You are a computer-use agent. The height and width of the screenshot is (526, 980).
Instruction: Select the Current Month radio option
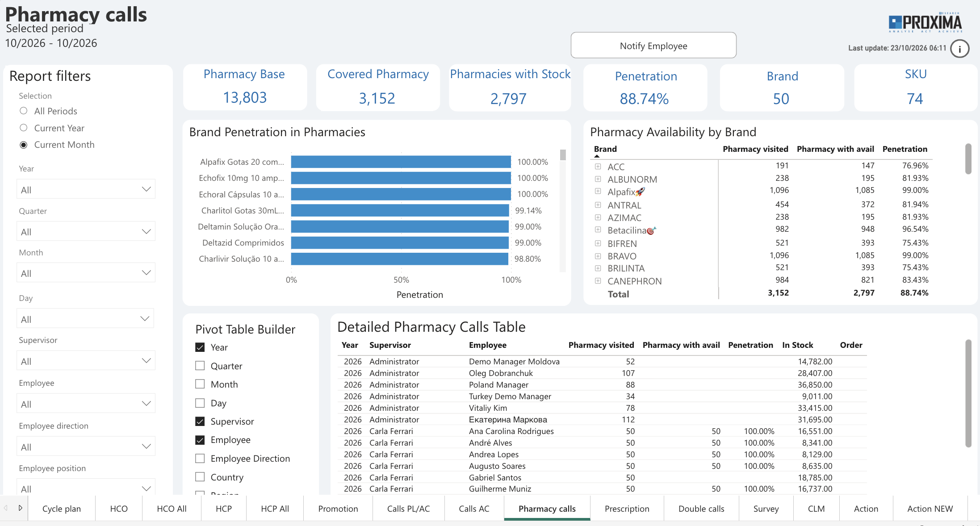pos(24,145)
